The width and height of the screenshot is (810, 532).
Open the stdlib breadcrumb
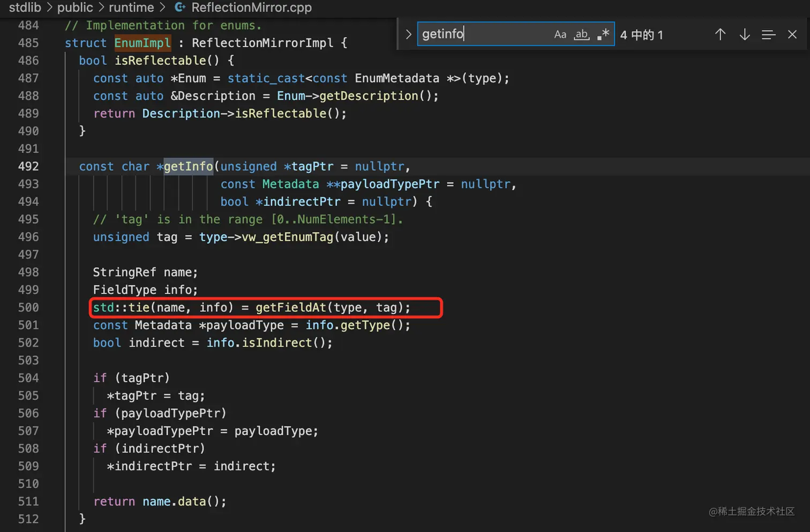[25, 8]
